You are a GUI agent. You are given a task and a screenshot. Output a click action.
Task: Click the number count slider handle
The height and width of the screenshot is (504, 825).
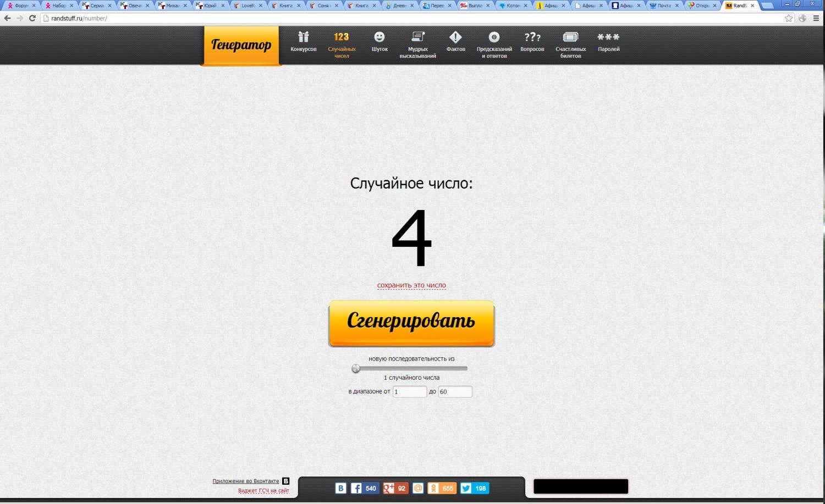point(356,368)
